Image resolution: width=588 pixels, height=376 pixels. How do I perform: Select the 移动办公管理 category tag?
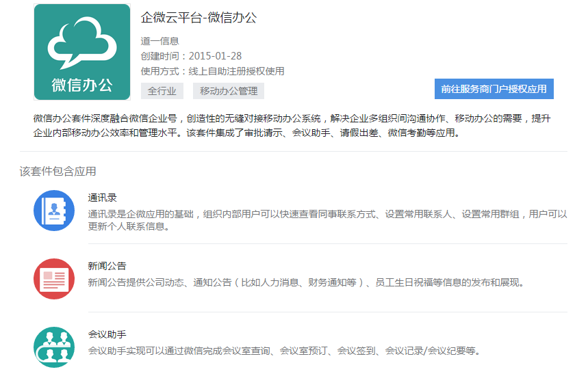(x=229, y=91)
